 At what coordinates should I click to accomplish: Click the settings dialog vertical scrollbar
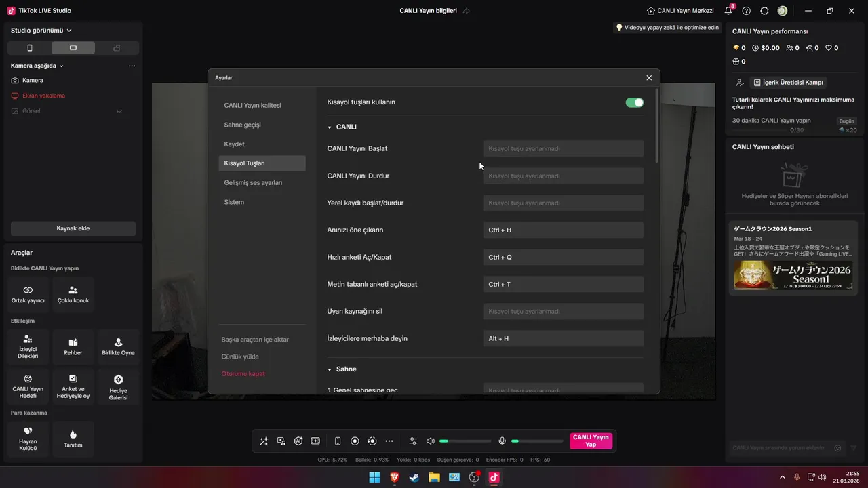pyautogui.click(x=656, y=125)
